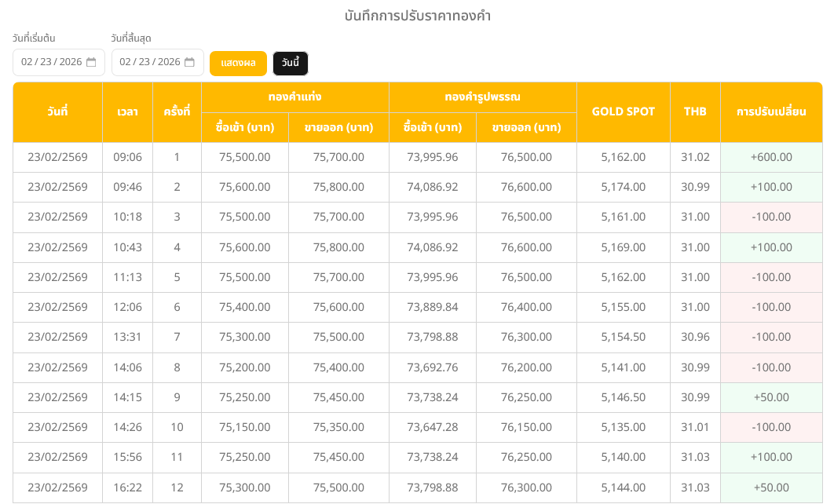Select the +600.00 change cell
The image size is (834, 504).
[x=770, y=157]
